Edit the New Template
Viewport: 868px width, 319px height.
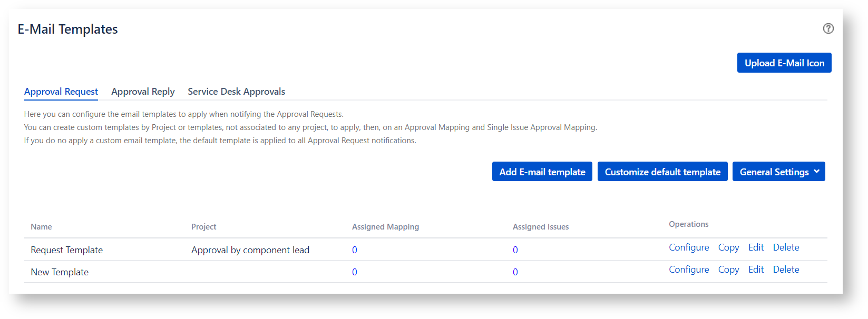coord(756,270)
